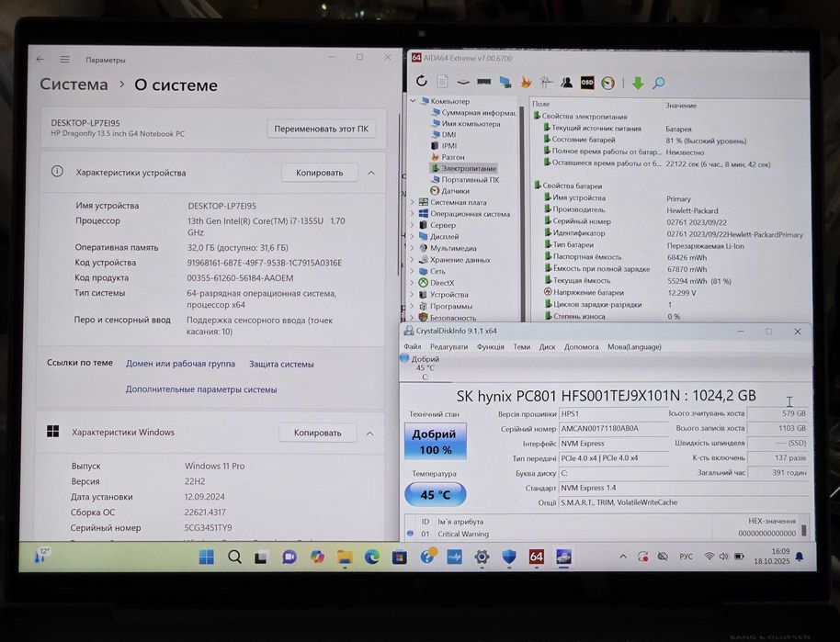Switch to CrystalDiskInfo taskbar icon
Screen dimensions: 840x642
pos(563,557)
